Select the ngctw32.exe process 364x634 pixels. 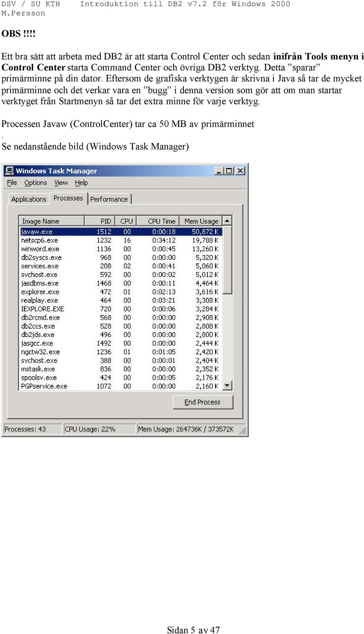coord(121,352)
